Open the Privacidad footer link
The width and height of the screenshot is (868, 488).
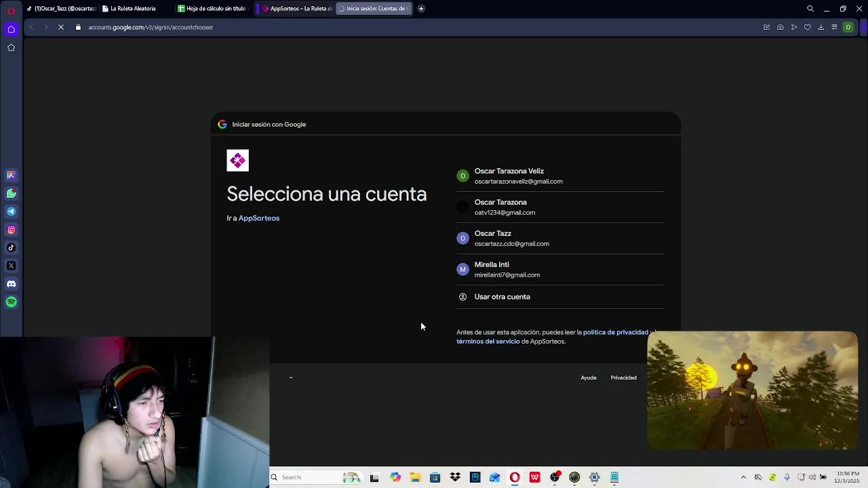(x=623, y=378)
